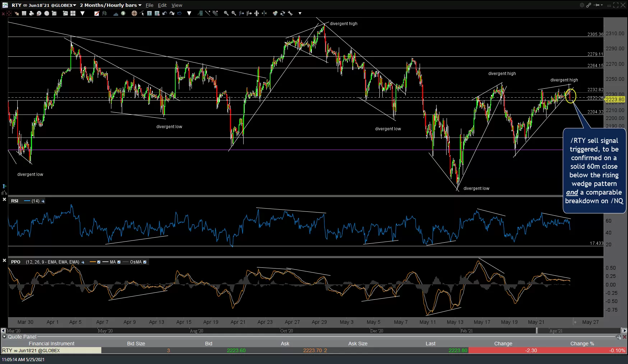Click the Bid Size column header
628x364 pixels.
pos(136,344)
